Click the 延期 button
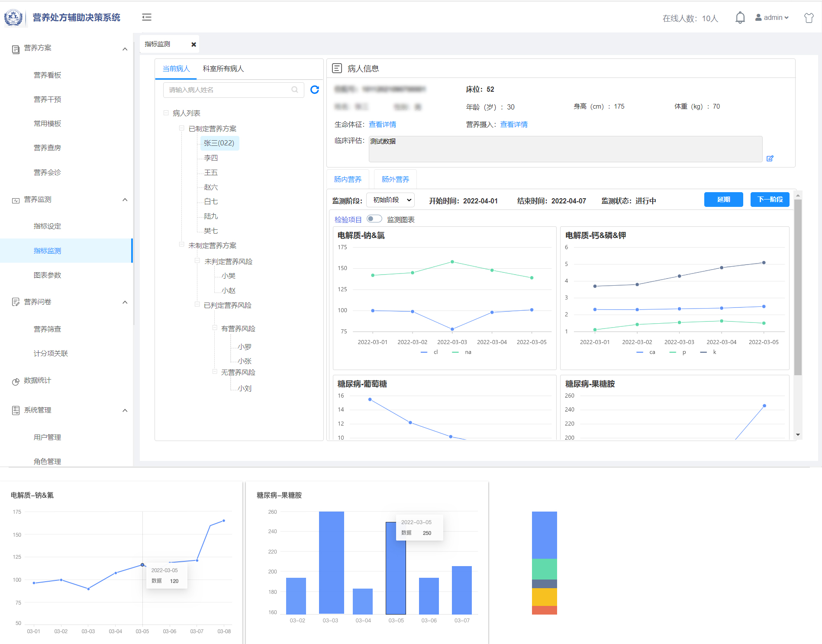Screen dimensions: 822x644 pos(723,200)
